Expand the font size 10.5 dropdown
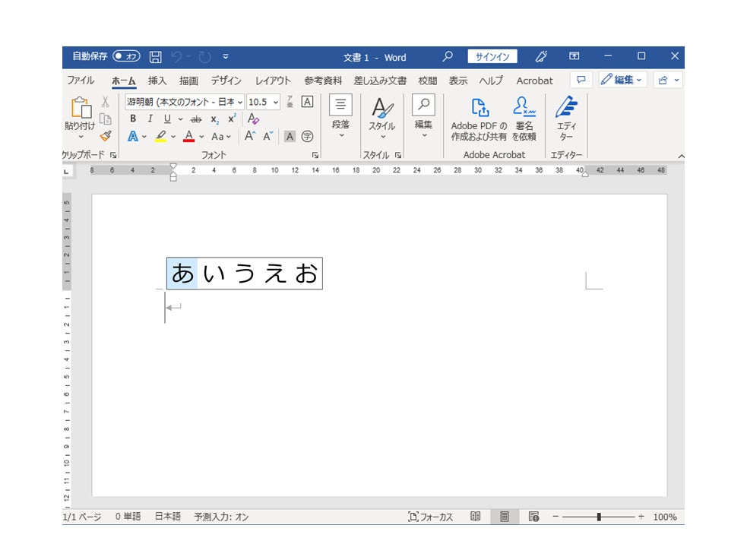This screenshot has width=747, height=560. [x=275, y=102]
